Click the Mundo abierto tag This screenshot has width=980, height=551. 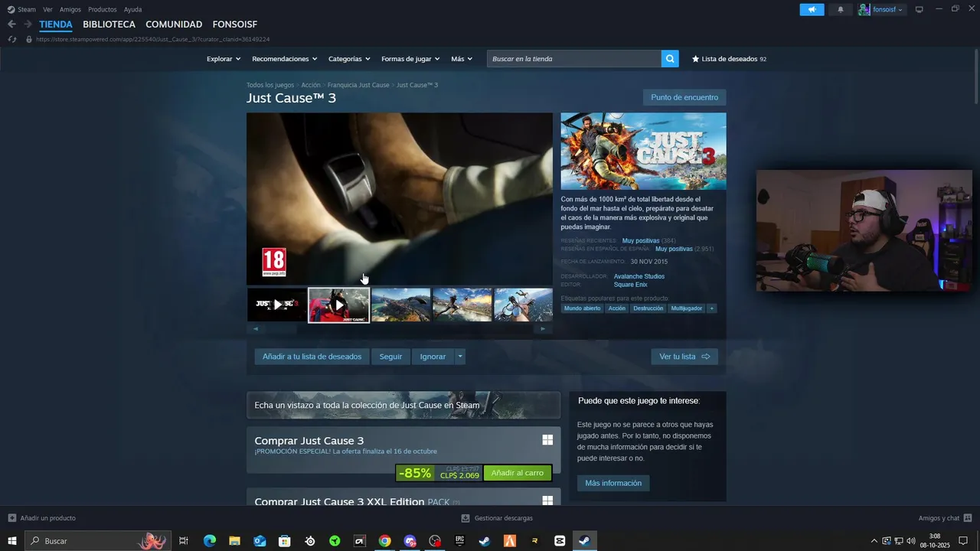coord(582,308)
